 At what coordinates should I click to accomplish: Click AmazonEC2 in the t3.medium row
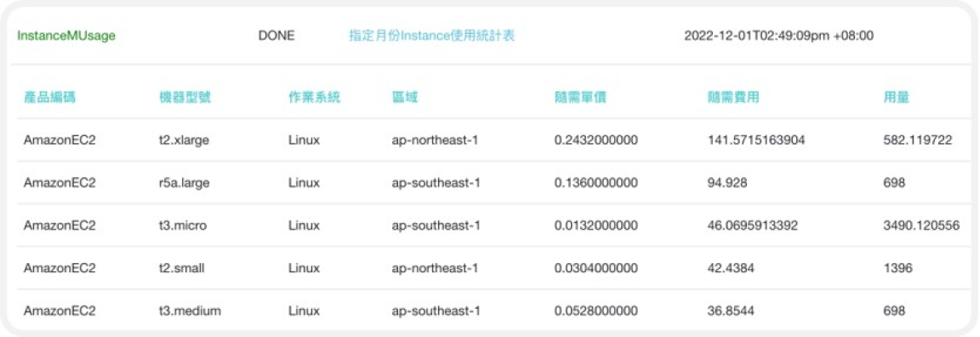tap(60, 310)
